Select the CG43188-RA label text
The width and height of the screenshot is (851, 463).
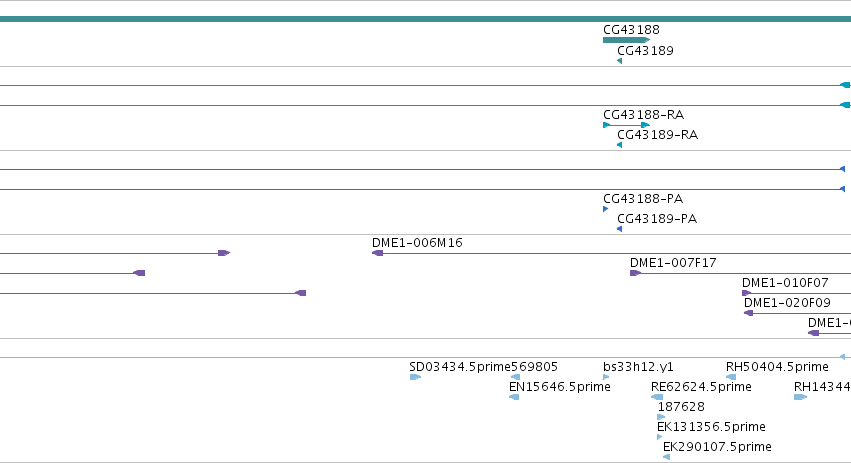[644, 115]
